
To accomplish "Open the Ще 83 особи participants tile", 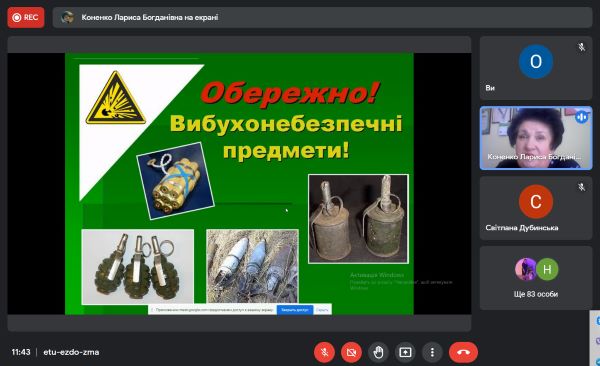I will tap(536, 278).
